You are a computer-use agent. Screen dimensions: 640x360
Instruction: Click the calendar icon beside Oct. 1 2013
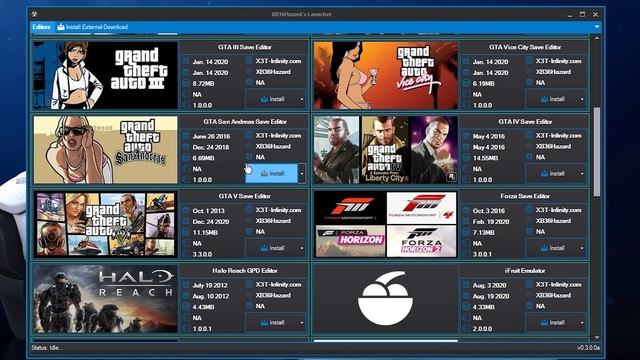click(186, 211)
